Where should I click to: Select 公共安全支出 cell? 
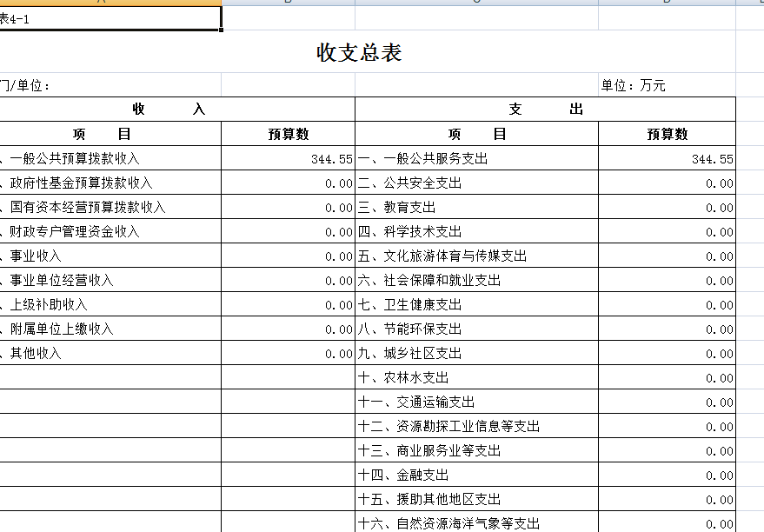(x=477, y=183)
